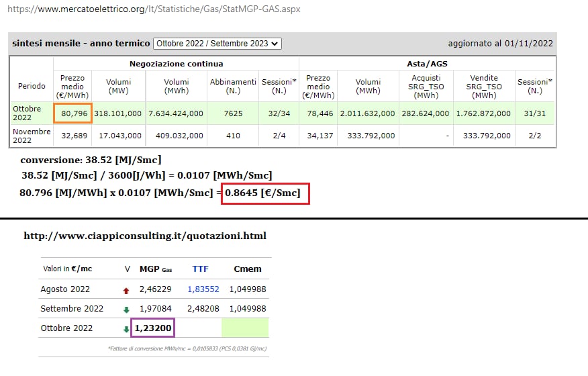Select the orange-boxed 80,796 price cell
This screenshot has height=376, width=588.
pyautogui.click(x=72, y=113)
